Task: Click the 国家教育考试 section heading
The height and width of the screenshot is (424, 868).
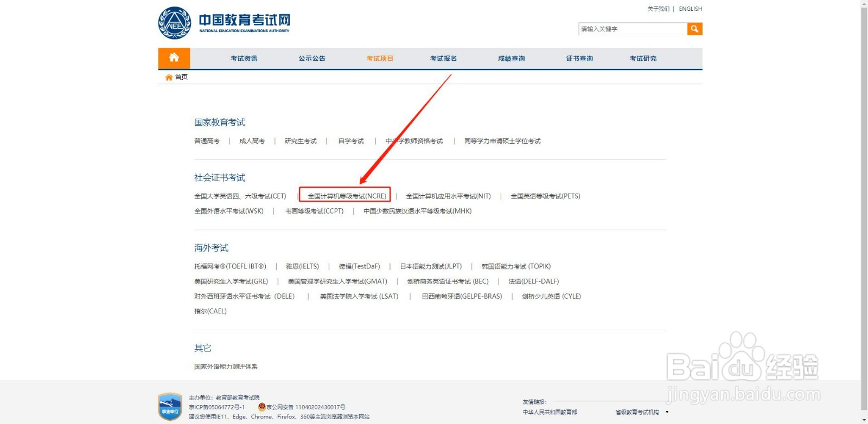Action: click(x=220, y=123)
